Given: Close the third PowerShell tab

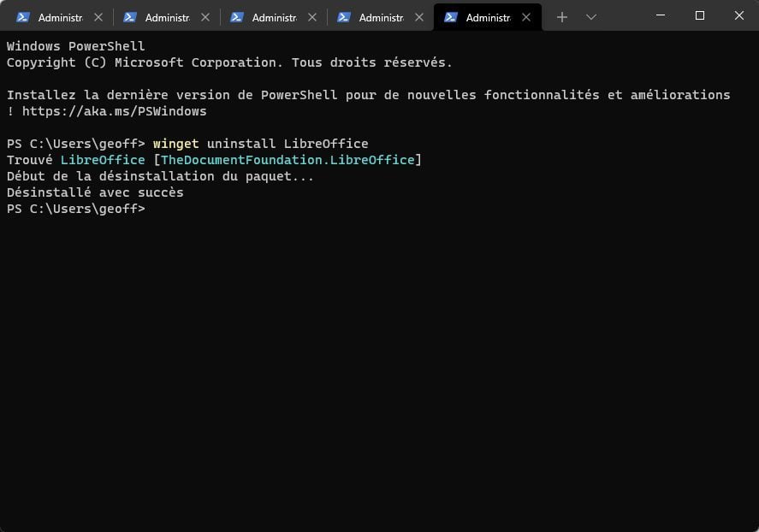Looking at the screenshot, I should coord(312,17).
